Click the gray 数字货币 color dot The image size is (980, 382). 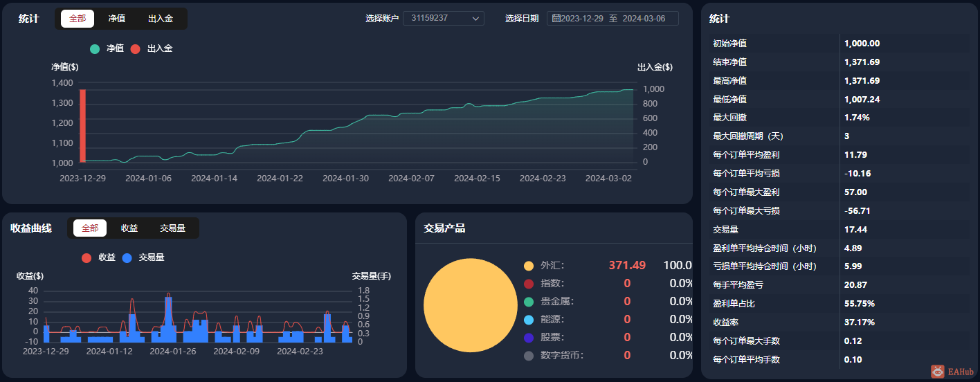click(529, 356)
